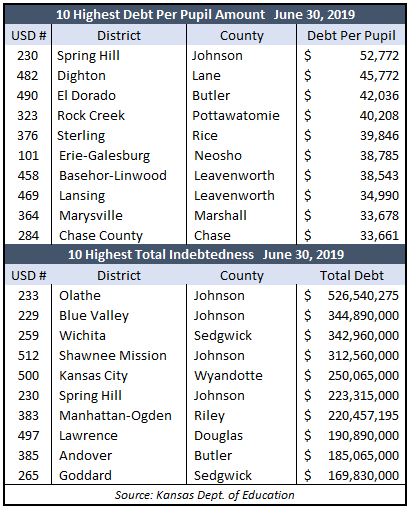This screenshot has width=410, height=512.
Task: Click the Marshall county cell
Action: (x=220, y=216)
